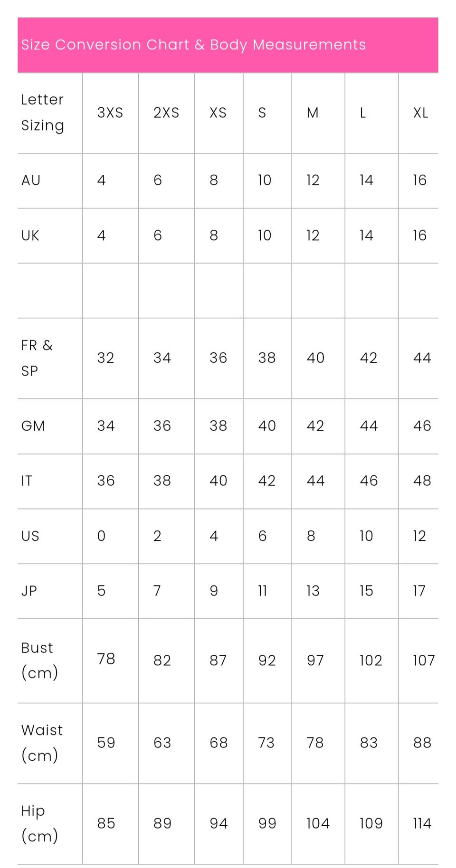Select the Letter Sizing row label
This screenshot has height=868, width=456.
pyautogui.click(x=42, y=113)
